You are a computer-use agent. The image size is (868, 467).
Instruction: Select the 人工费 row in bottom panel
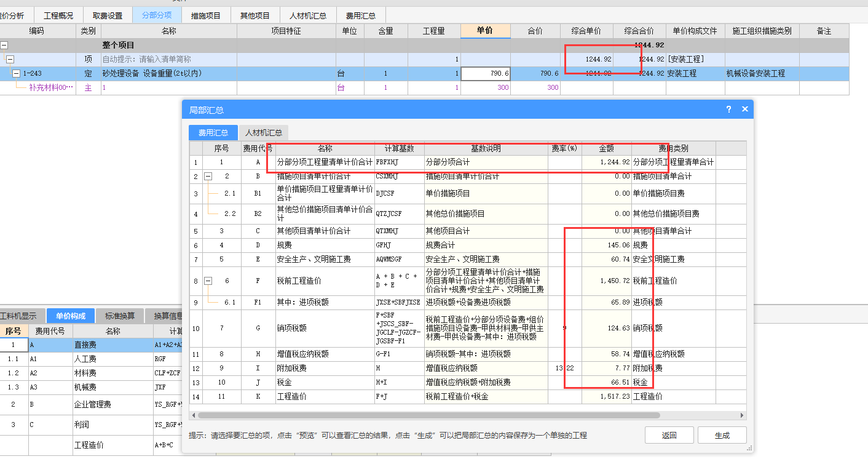[x=91, y=359]
